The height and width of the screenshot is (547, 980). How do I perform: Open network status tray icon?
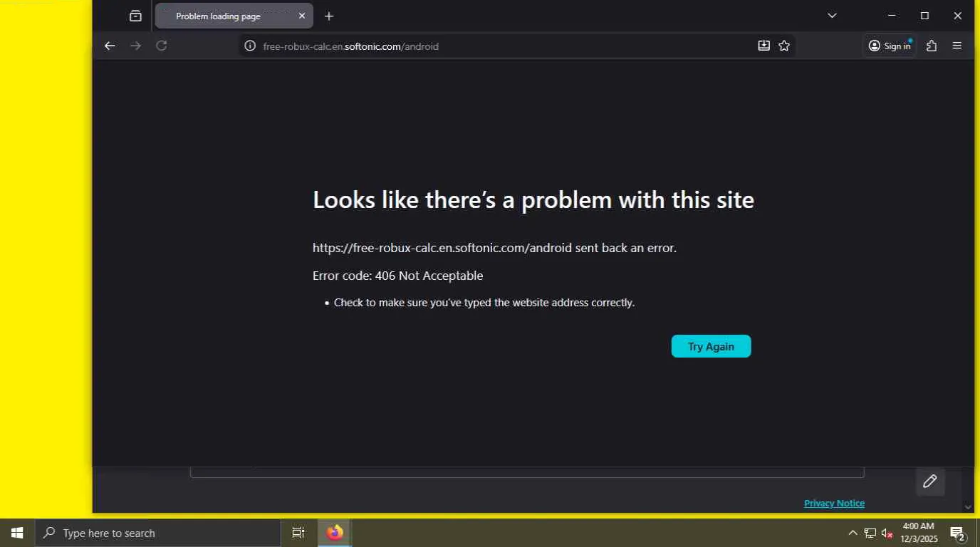point(870,533)
